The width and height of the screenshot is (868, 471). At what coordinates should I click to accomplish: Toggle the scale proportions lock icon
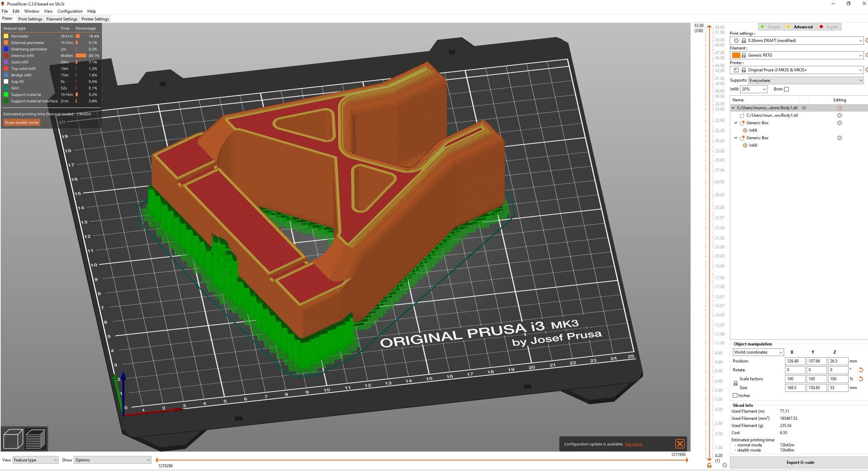tap(735, 383)
